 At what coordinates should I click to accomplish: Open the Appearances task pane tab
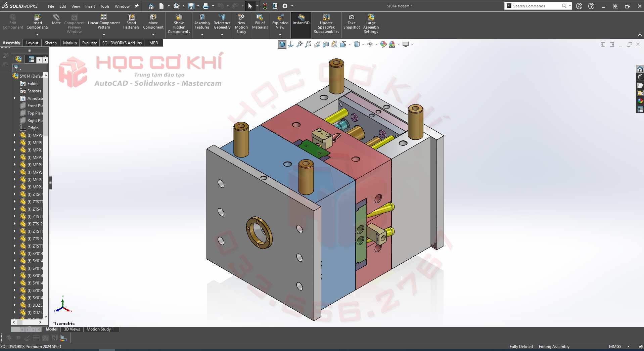point(640,101)
